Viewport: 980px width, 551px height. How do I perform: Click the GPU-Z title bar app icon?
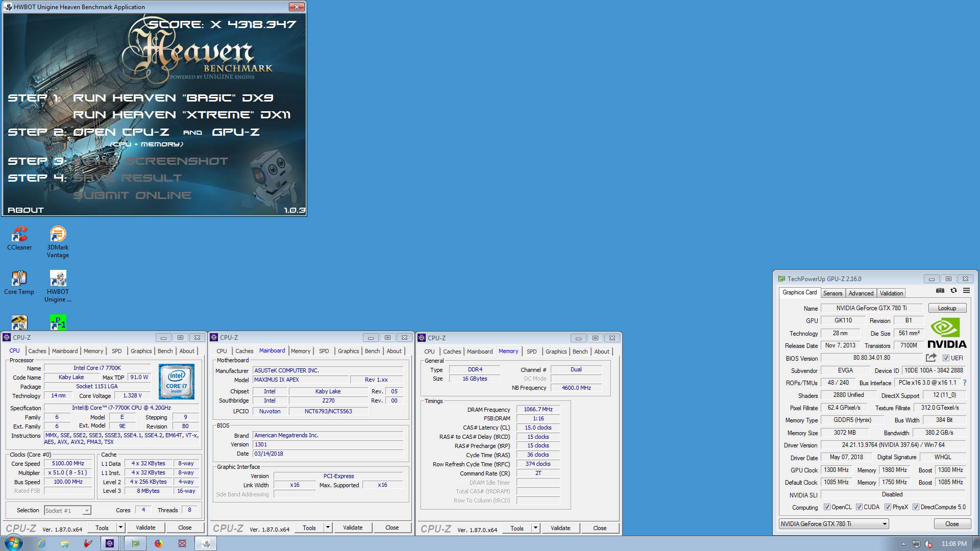click(x=781, y=279)
